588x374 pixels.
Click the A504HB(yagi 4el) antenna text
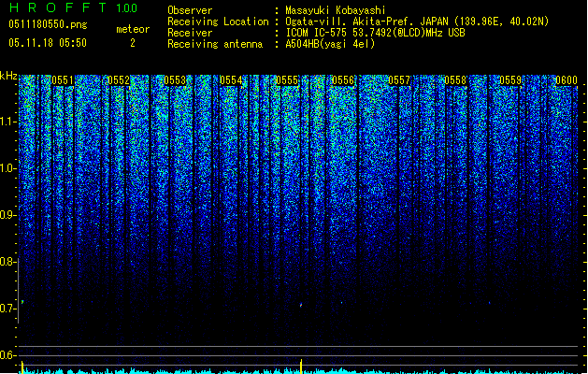330,44
